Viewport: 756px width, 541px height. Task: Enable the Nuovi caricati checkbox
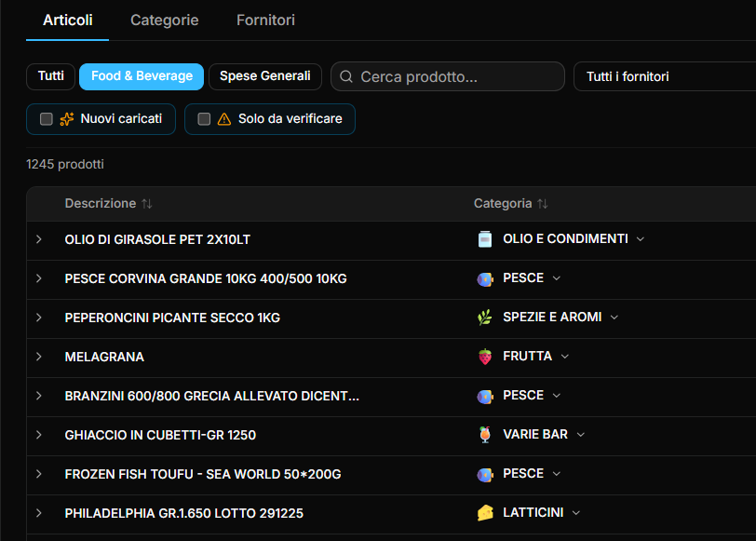click(x=47, y=119)
